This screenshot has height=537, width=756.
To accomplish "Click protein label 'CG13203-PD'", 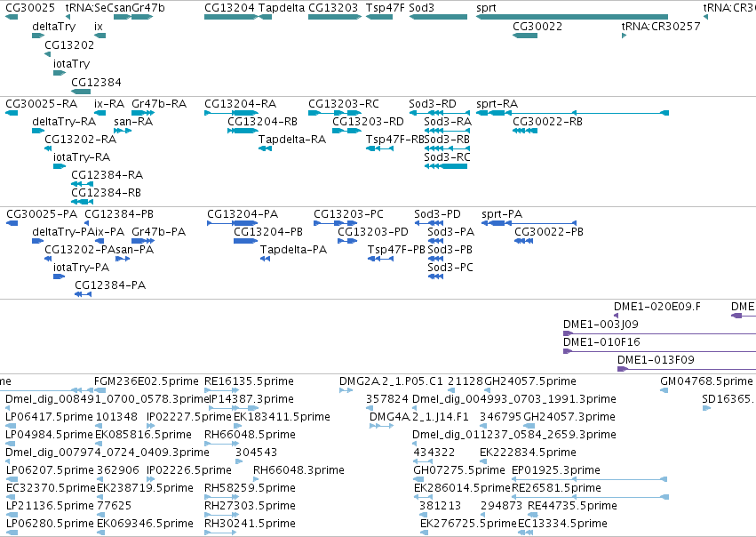I will 373,232.
